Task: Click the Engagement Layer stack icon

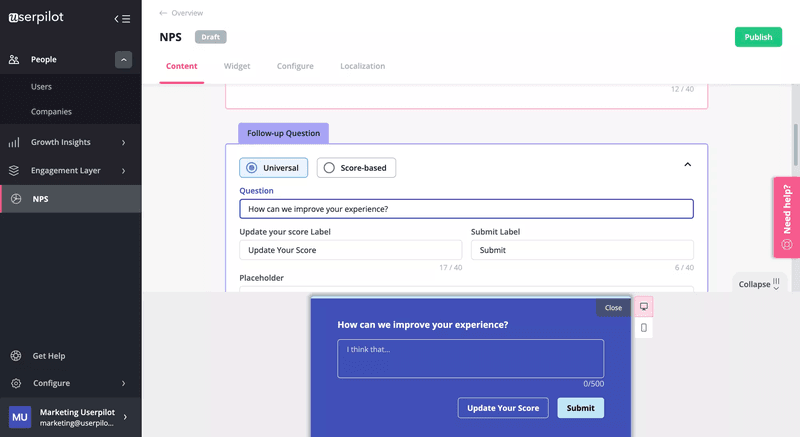Action: [x=14, y=171]
